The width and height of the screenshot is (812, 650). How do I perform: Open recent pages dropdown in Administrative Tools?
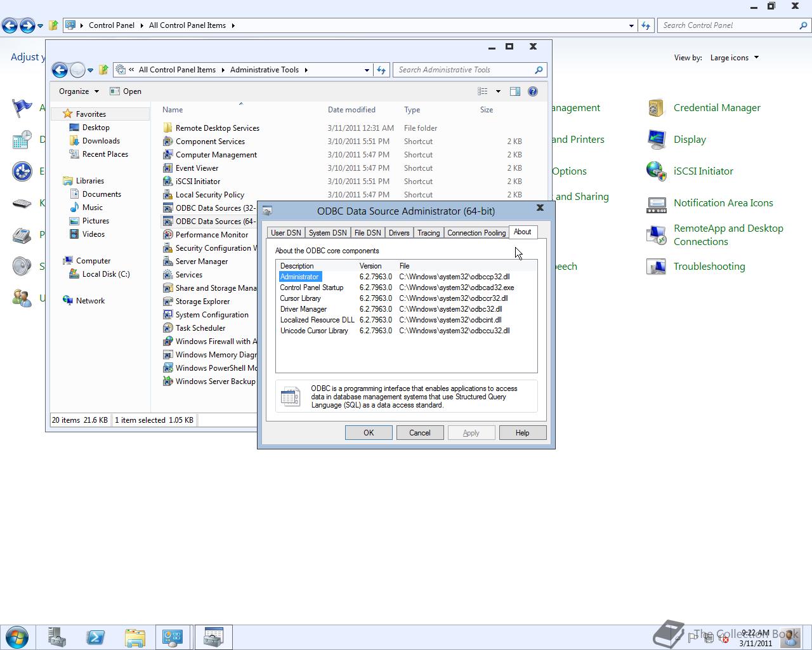click(x=90, y=70)
